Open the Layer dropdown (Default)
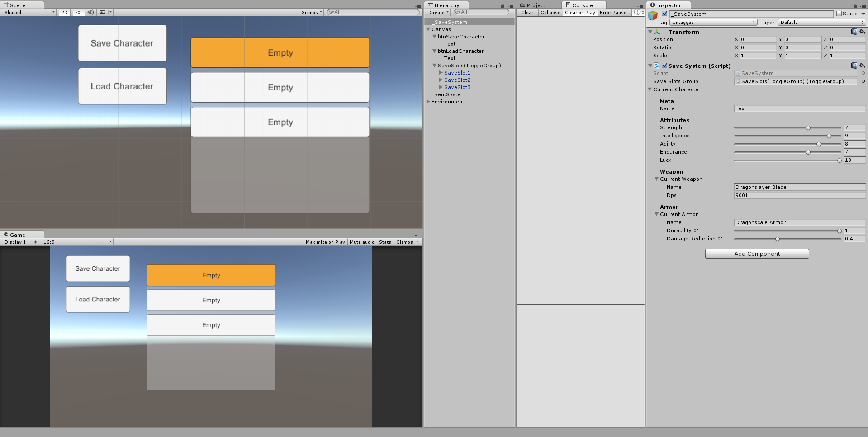 pyautogui.click(x=821, y=23)
